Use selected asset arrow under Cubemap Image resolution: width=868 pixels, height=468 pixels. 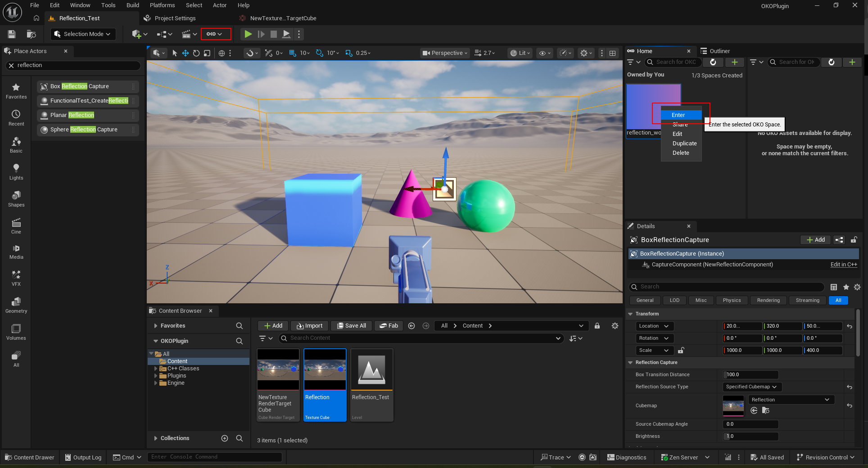pyautogui.click(x=754, y=410)
